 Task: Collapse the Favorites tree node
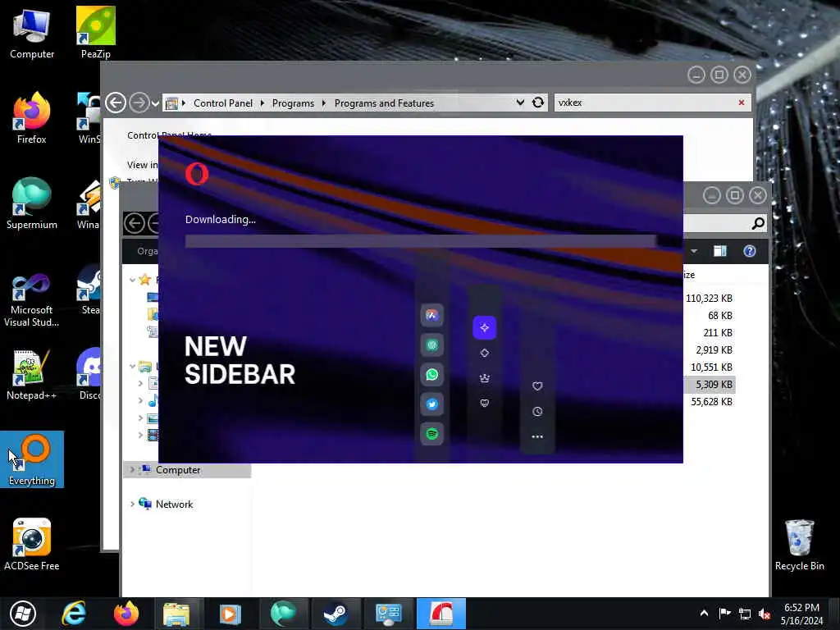click(x=132, y=280)
